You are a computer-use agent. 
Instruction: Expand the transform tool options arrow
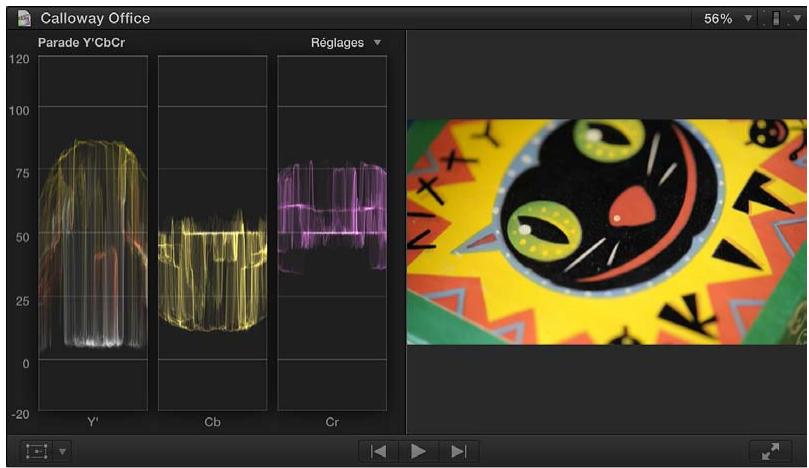62,452
